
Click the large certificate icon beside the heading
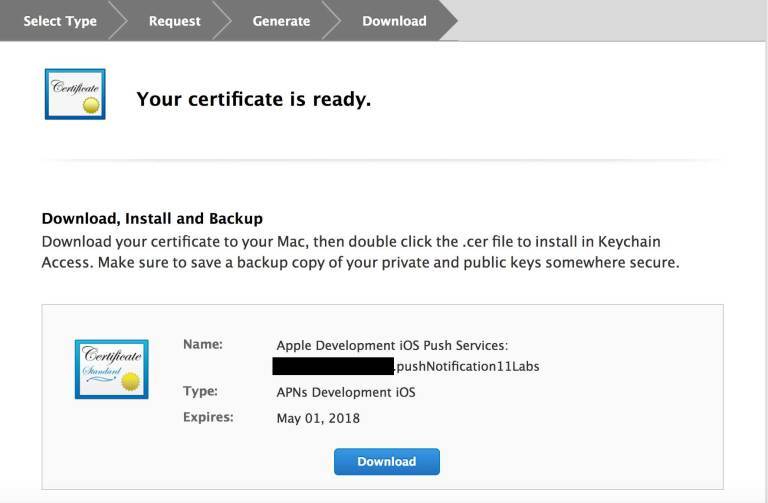(75, 95)
